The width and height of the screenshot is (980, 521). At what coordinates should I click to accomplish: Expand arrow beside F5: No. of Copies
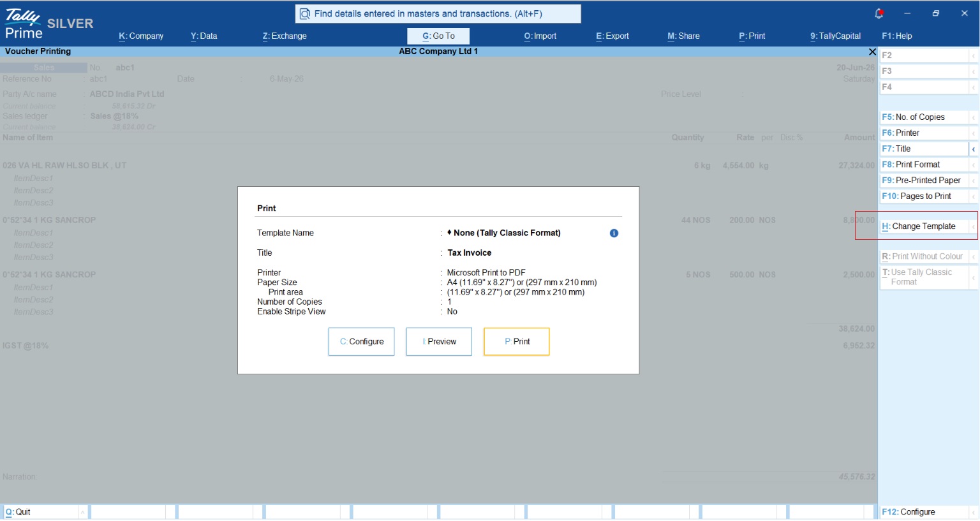point(974,117)
